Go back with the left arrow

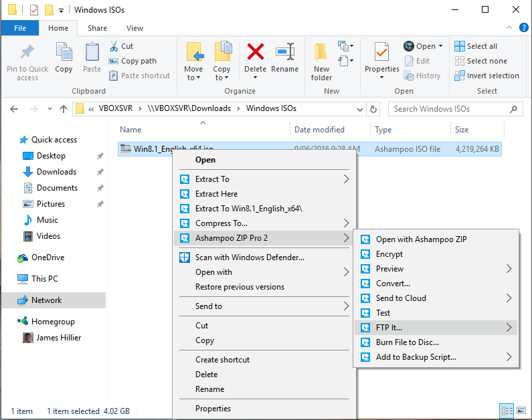(x=14, y=109)
